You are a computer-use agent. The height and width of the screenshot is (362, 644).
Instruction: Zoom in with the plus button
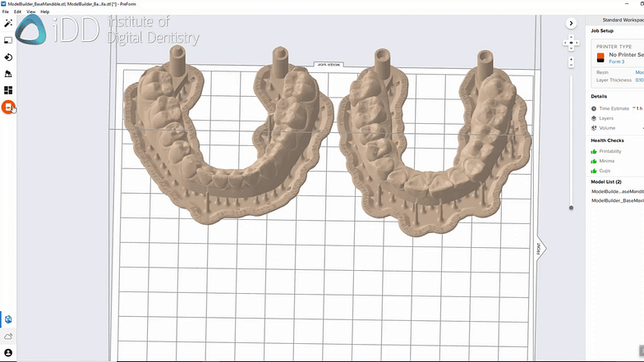573,59
